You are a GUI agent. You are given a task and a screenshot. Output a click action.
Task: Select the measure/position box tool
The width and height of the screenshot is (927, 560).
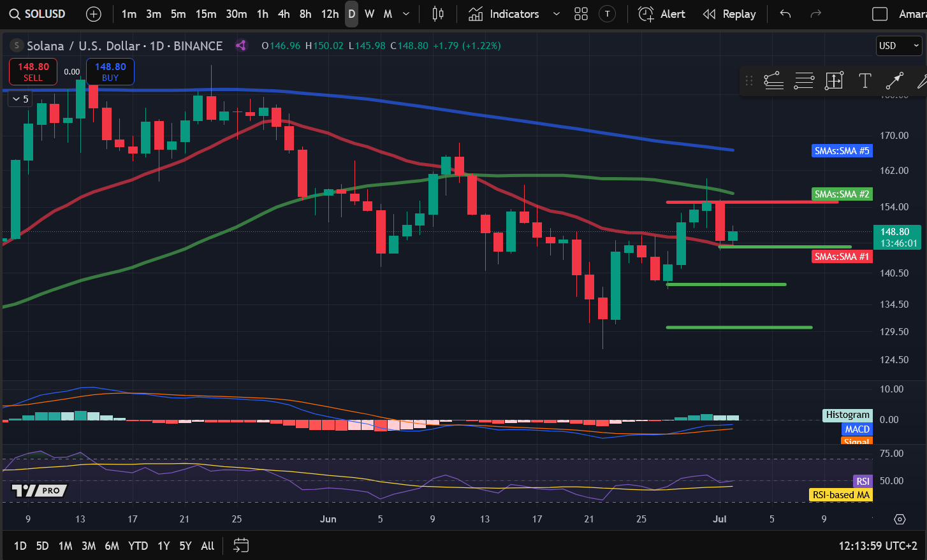[834, 80]
